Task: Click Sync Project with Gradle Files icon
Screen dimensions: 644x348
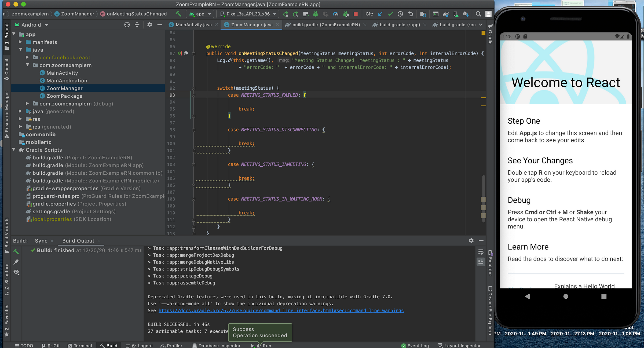Action: (446, 14)
